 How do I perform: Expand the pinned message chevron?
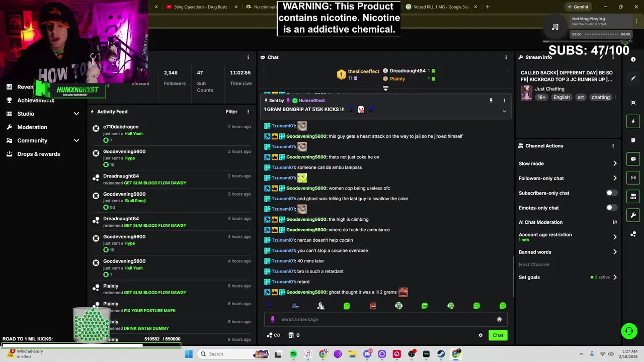coord(504,111)
